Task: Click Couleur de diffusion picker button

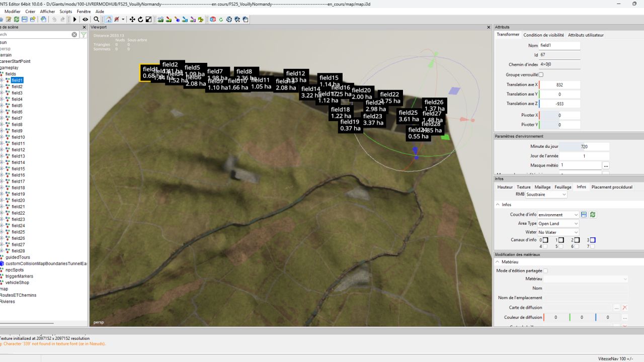Action: point(625,317)
